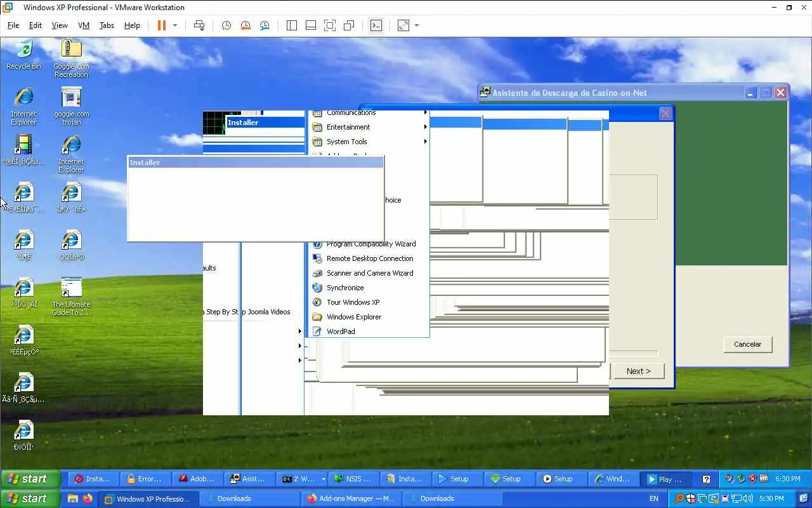
Task: Switch to the Error taskbar item
Action: (145, 479)
